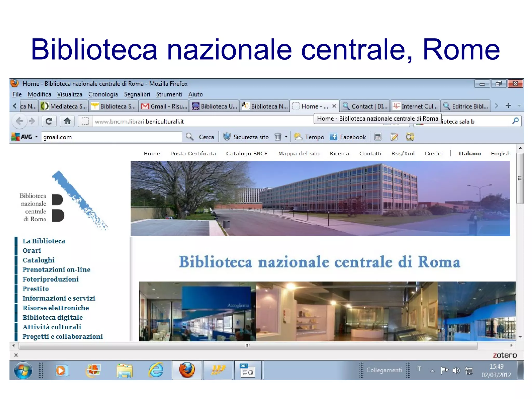532x399 pixels.
Task: Click the AVG search field with gmail.com
Action: [112, 137]
